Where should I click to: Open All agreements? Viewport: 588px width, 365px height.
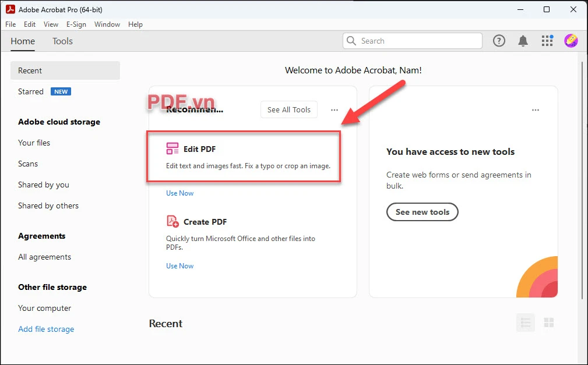tap(45, 257)
